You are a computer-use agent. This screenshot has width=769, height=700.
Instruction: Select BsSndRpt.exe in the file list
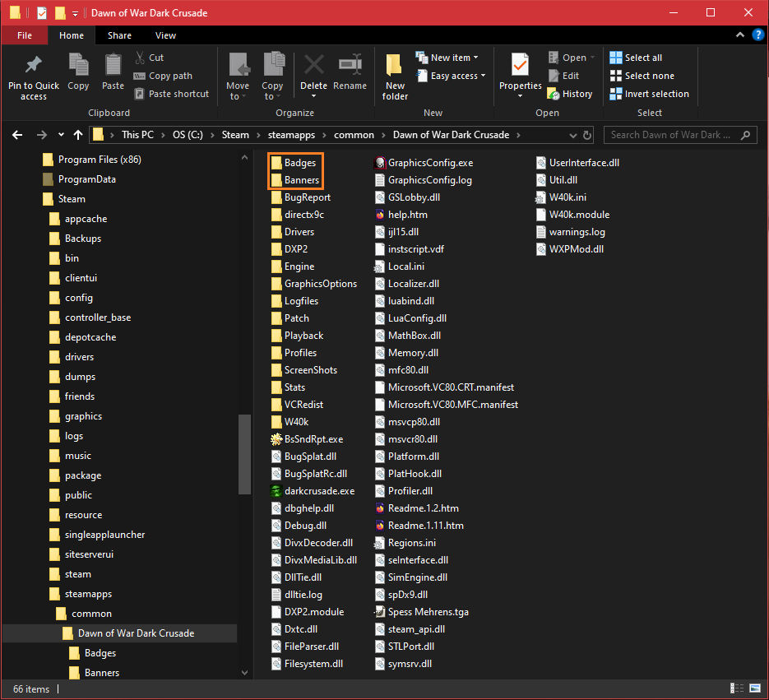click(x=307, y=439)
